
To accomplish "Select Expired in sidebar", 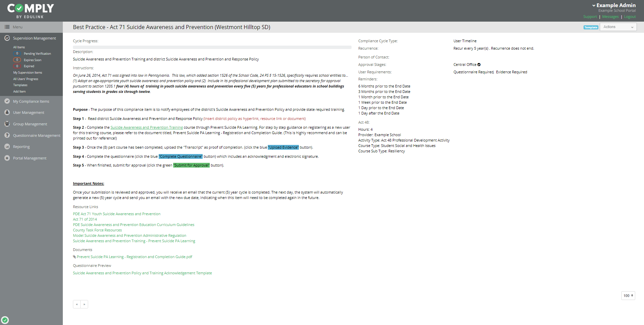I will (29, 66).
